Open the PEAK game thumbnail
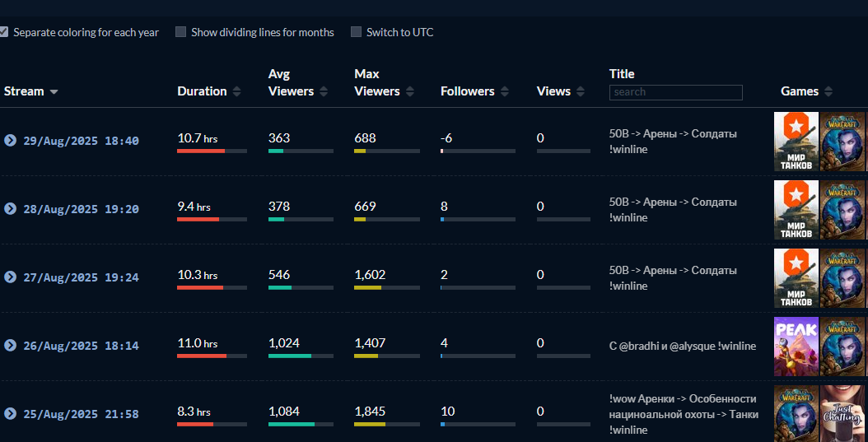Viewport: 868px width, 442px height. 796,347
